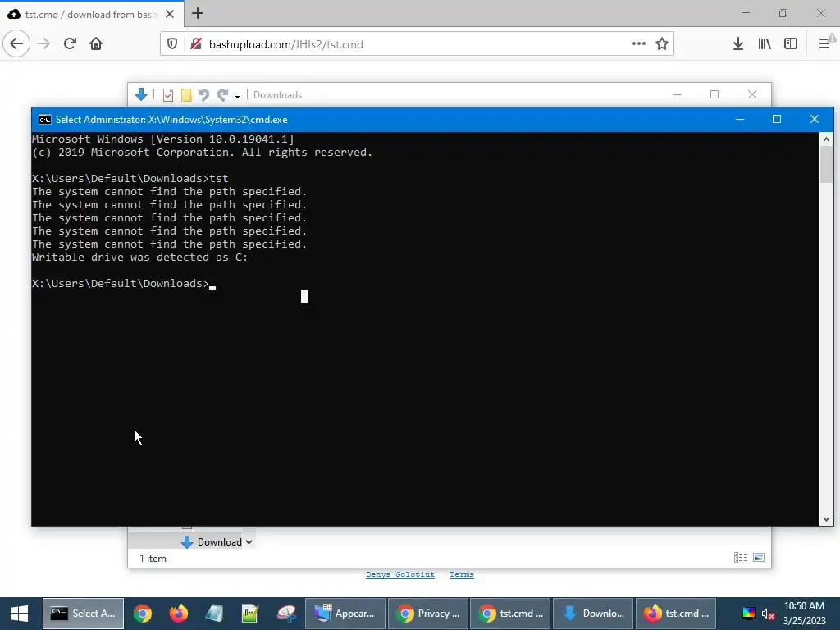Maximize the Downloads explorer window
840x630 pixels.
tap(714, 95)
